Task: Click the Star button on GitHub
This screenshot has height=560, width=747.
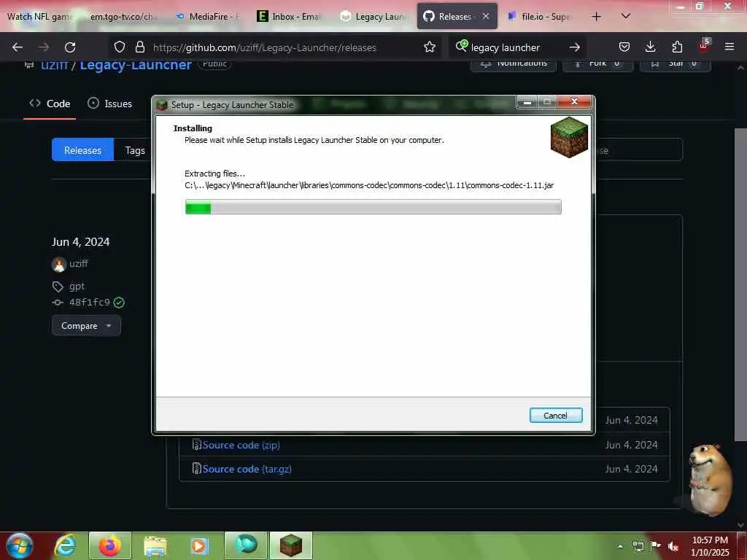Action: (x=675, y=64)
